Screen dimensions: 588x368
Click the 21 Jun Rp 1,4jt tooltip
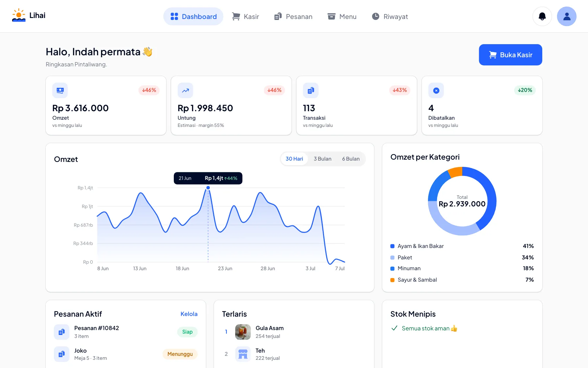208,178
